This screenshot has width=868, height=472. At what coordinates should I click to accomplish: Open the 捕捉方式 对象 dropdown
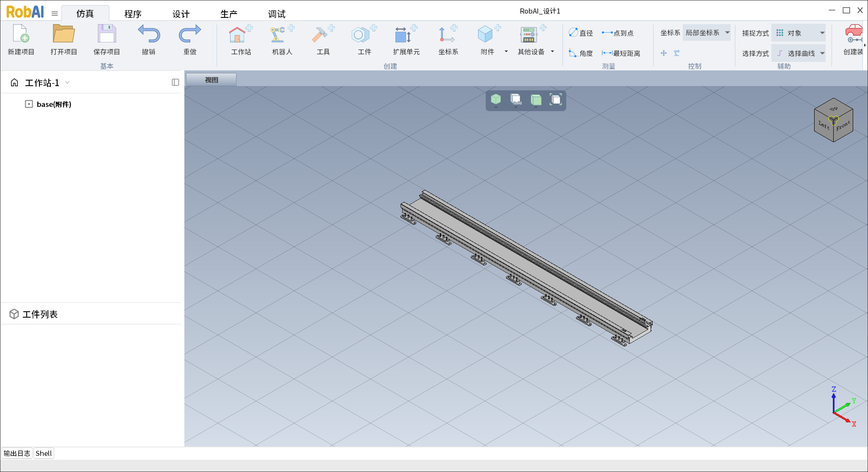[798, 33]
